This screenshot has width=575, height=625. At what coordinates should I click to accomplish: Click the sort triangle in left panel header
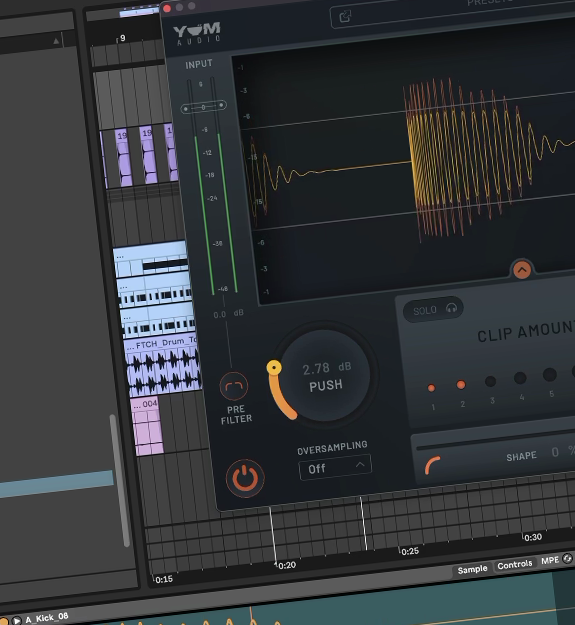coord(56,41)
